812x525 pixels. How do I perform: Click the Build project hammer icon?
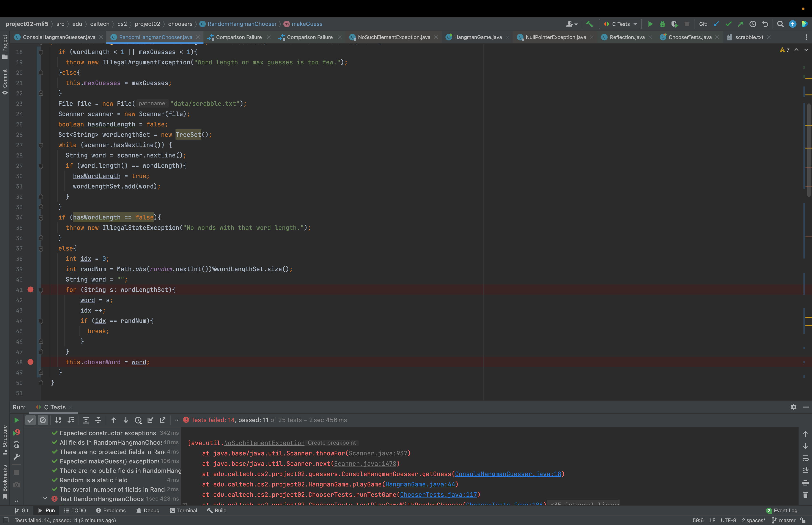pyautogui.click(x=589, y=24)
